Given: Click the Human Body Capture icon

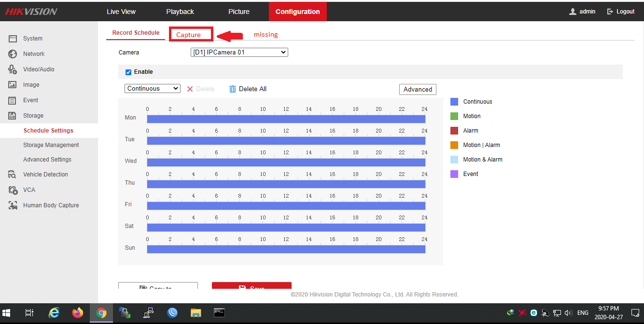Looking at the screenshot, I should (13, 205).
